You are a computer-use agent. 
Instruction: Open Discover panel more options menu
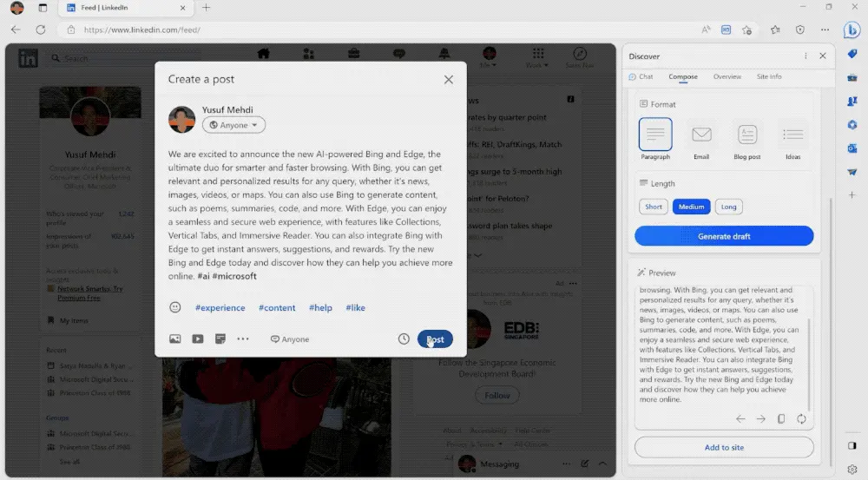pos(806,56)
